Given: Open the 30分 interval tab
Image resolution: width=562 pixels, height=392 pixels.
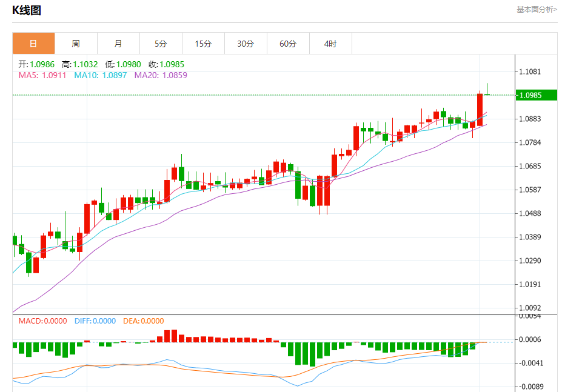Looking at the screenshot, I should tap(246, 44).
